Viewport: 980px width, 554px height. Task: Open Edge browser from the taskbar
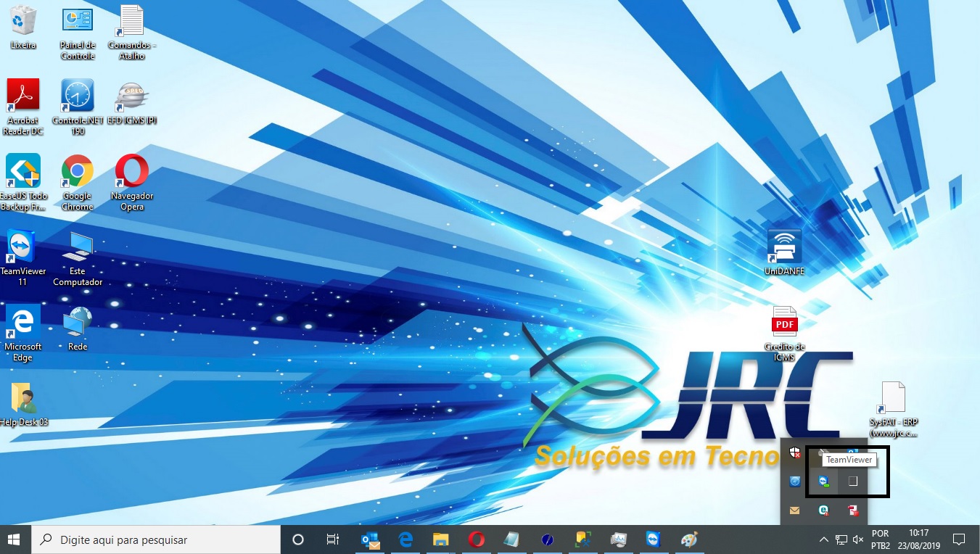point(405,539)
